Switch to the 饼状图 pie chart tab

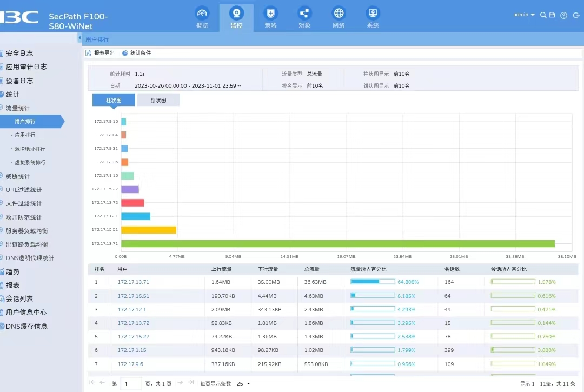click(x=158, y=100)
